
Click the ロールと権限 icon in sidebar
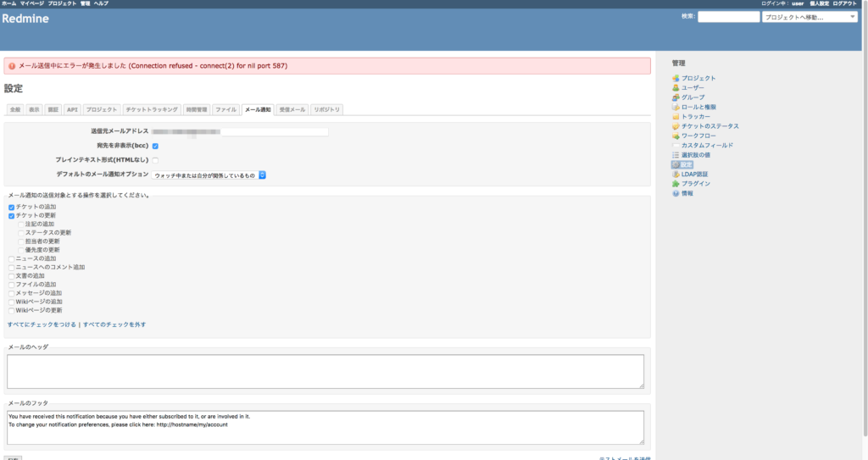(x=676, y=108)
